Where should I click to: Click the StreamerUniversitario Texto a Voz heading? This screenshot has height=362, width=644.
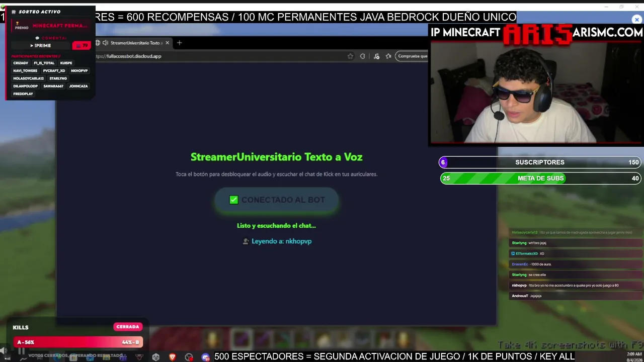pos(276,157)
